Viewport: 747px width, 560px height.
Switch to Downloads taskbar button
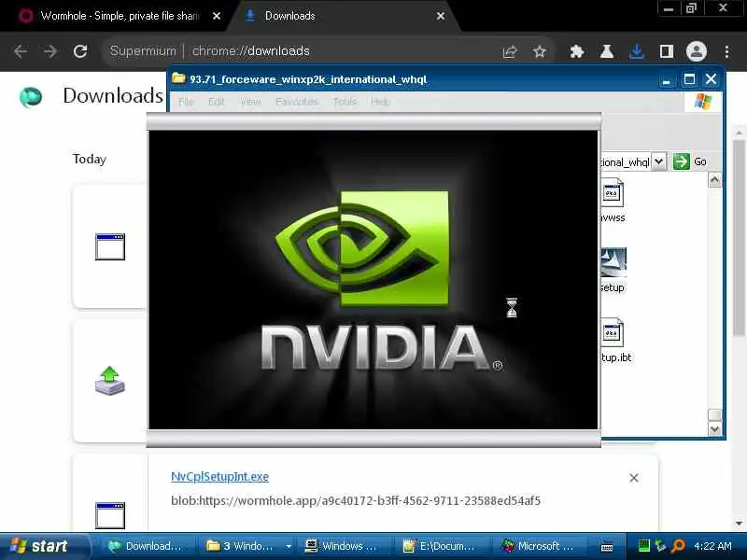(147, 546)
